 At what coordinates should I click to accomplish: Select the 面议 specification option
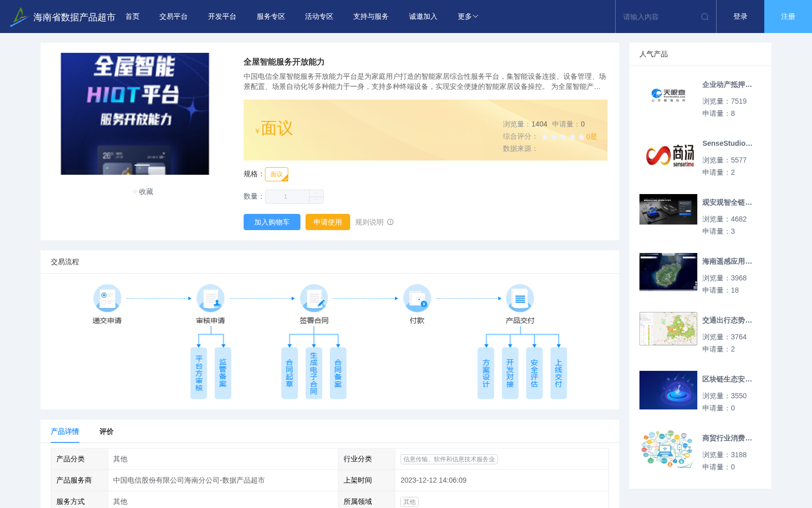tap(277, 174)
